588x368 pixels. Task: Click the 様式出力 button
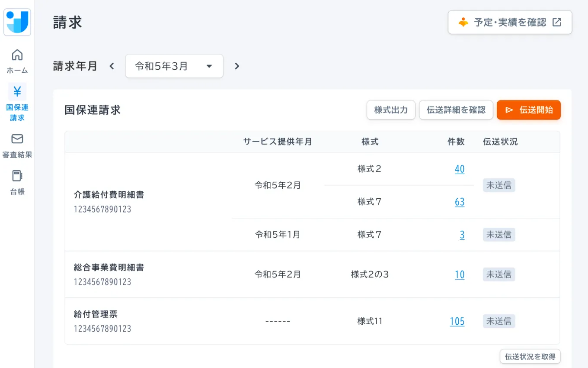(391, 110)
